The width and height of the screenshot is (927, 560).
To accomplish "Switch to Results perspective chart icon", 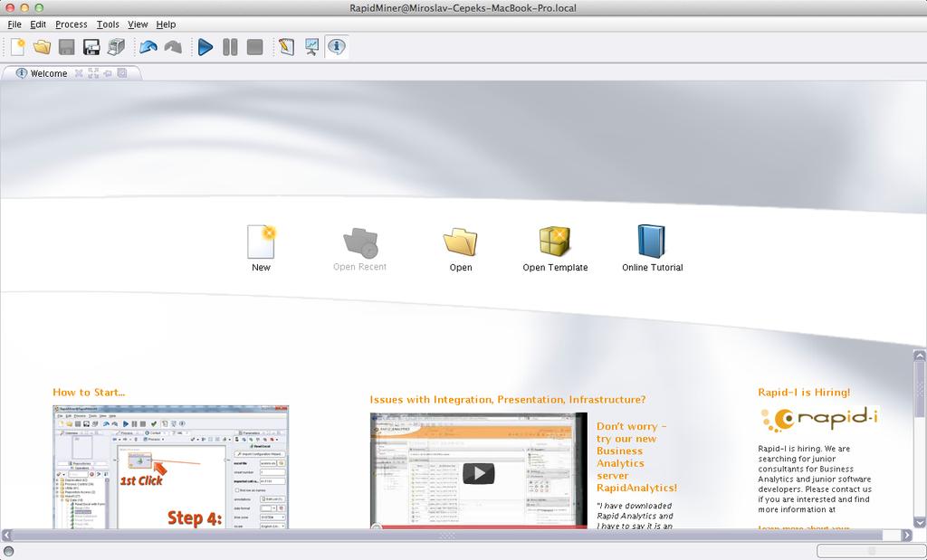I will (311, 47).
